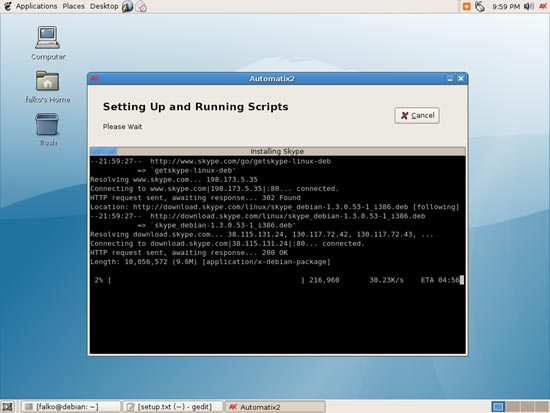Click the 'Setting Up and Running Scripts' heading
Viewport: 550px width, 413px height.
[195, 107]
